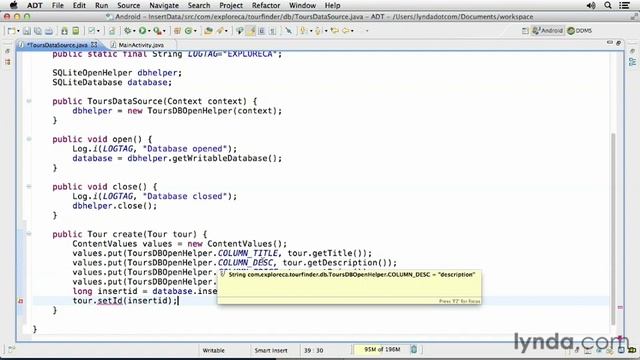This screenshot has height=360, width=640.
Task: Click the Spotlight search icon
Action: [608, 5]
